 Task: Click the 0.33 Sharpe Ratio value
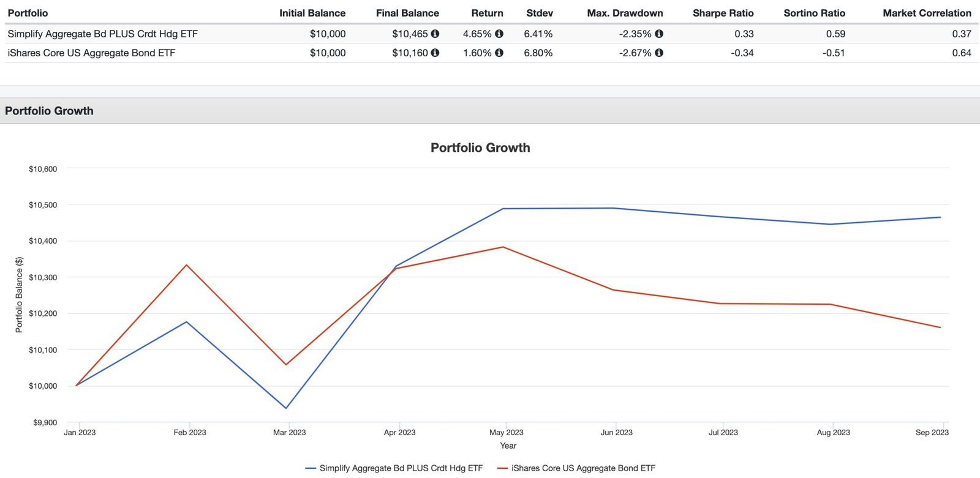point(744,34)
